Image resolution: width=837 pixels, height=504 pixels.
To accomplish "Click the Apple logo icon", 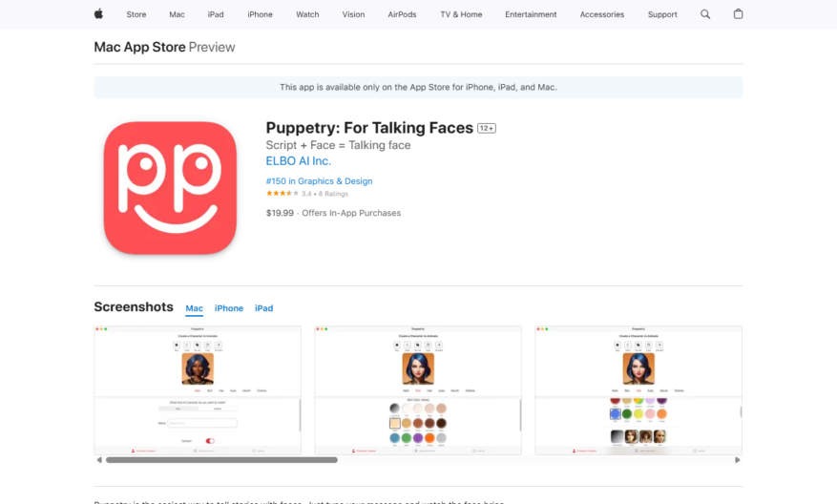I will [x=98, y=14].
